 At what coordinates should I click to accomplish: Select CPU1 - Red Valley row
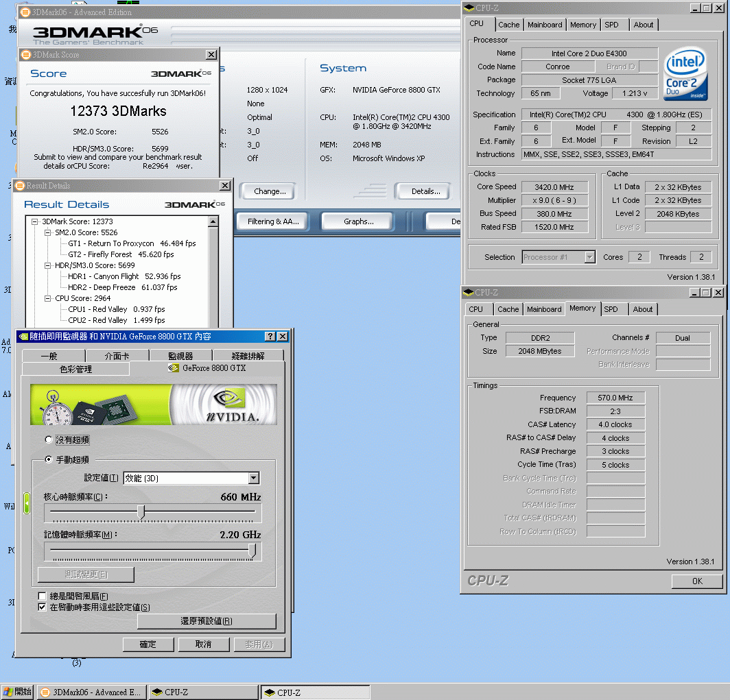117,309
